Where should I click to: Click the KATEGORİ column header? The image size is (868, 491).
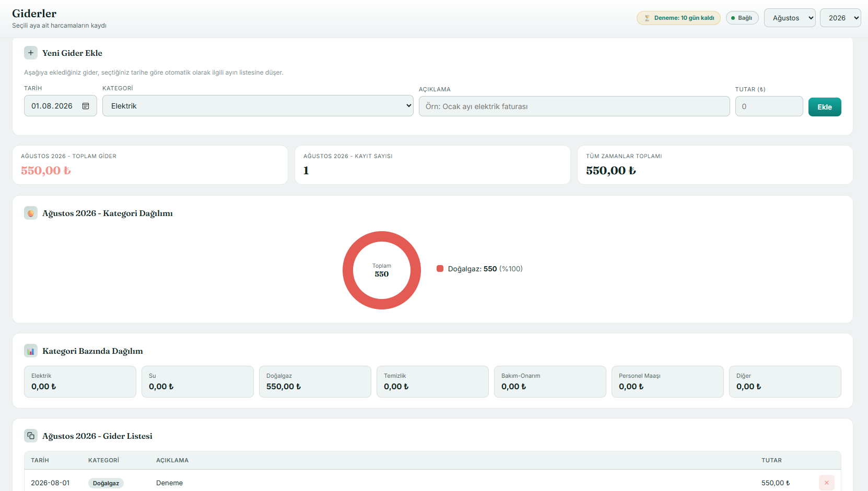click(103, 460)
